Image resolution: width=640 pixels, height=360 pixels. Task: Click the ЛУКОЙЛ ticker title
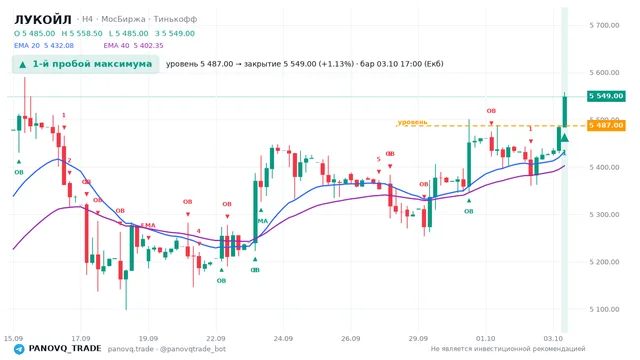(43, 19)
